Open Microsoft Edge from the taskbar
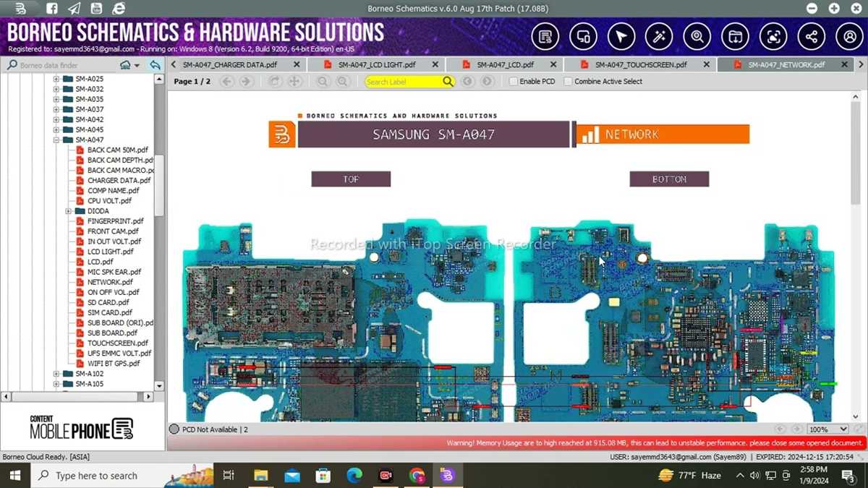This screenshot has height=488, width=868. [x=354, y=475]
